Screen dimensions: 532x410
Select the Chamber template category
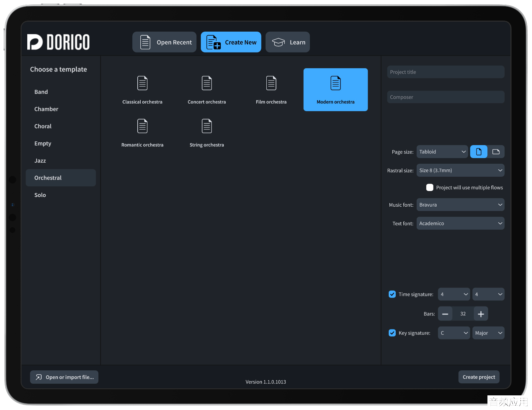click(x=61, y=109)
